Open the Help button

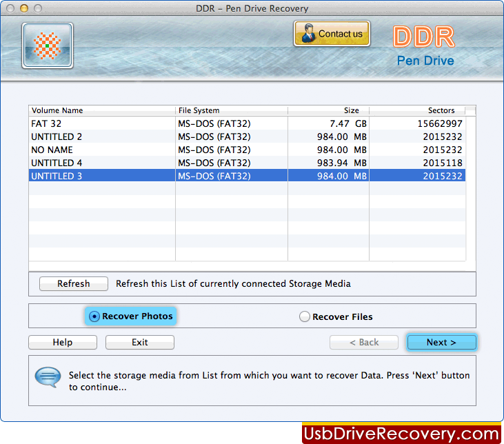(63, 342)
